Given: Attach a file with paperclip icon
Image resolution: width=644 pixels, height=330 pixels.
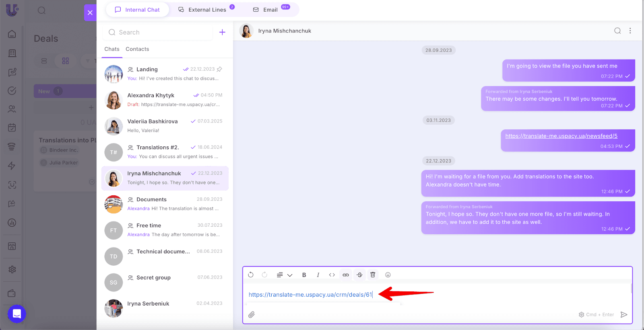Looking at the screenshot, I should 252,314.
